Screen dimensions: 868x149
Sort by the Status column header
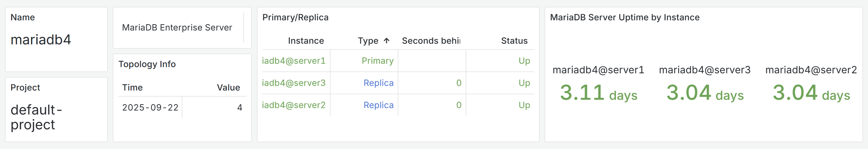tap(514, 41)
